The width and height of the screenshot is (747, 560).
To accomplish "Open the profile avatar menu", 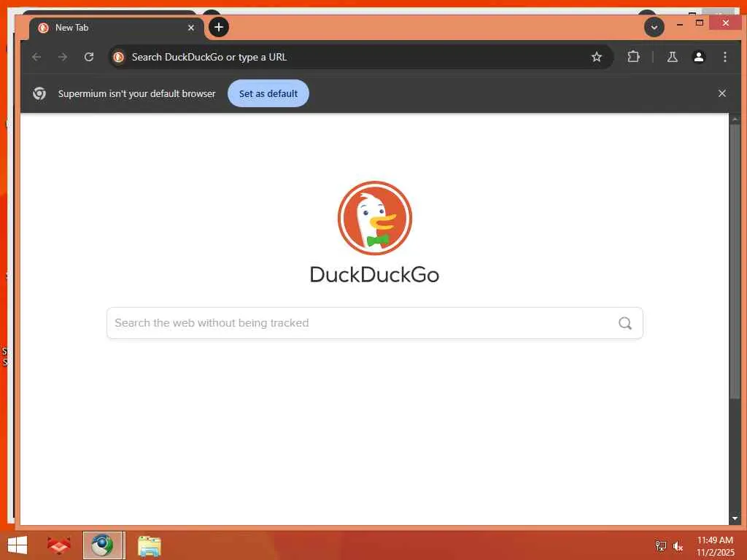I will coord(698,57).
